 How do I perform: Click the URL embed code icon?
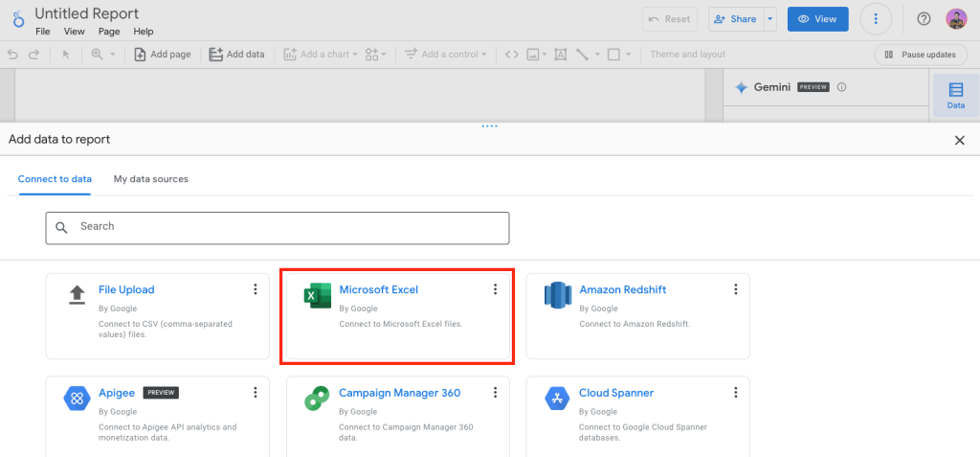click(512, 55)
